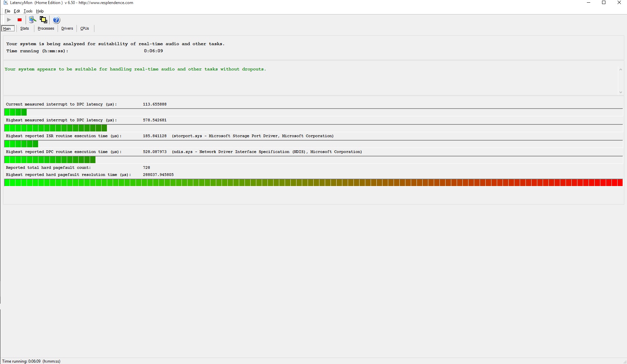Select the Main tab
Viewport: 627px width, 364px height.
pos(7,29)
